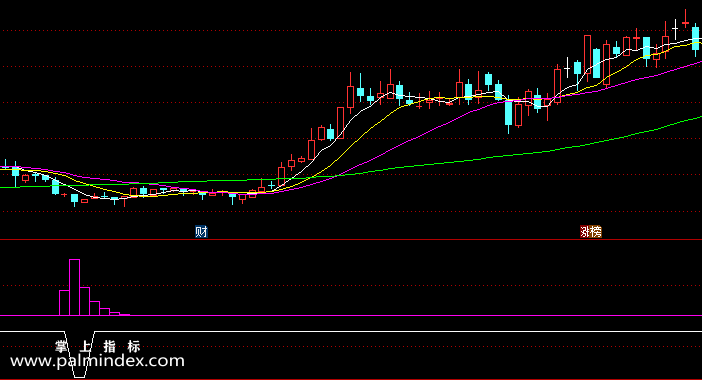Click the blue 财 marker icon
Screen dimensions: 702x380
[201, 231]
